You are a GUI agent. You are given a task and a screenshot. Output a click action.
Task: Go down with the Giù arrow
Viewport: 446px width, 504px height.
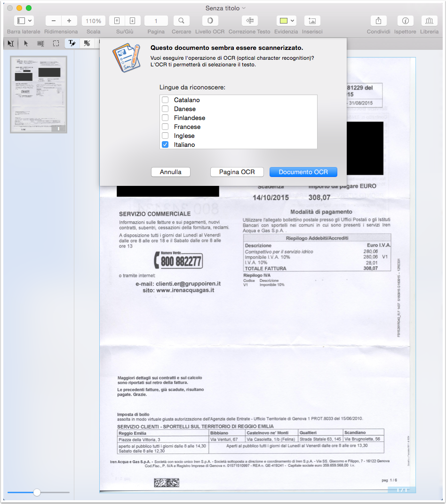point(132,21)
